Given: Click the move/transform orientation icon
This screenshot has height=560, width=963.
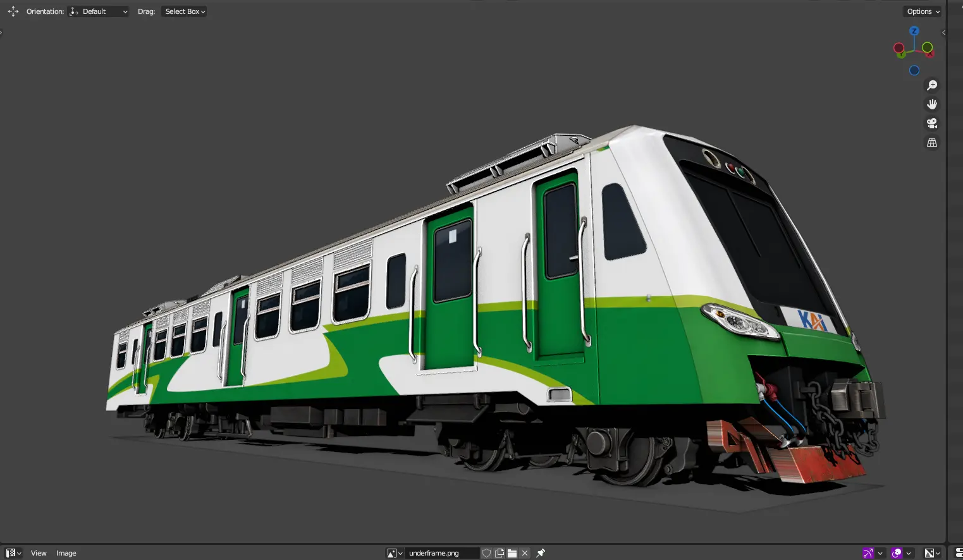Looking at the screenshot, I should pos(13,11).
